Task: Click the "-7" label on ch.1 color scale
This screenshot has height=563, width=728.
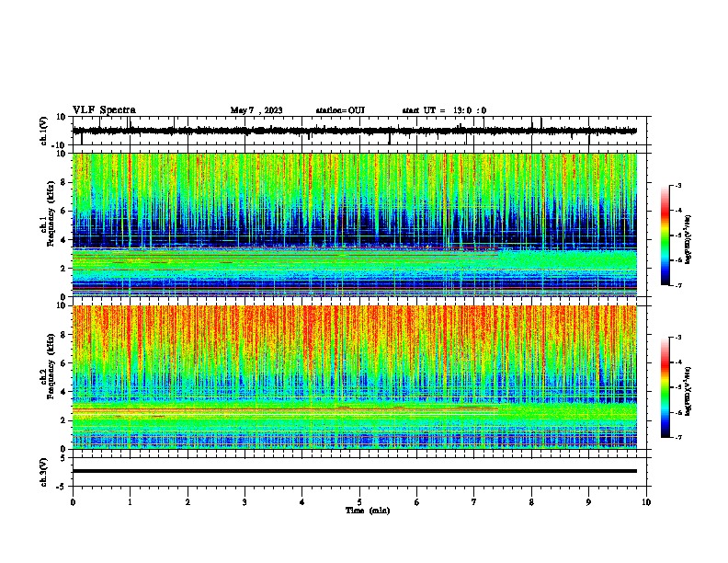Action: coord(677,285)
